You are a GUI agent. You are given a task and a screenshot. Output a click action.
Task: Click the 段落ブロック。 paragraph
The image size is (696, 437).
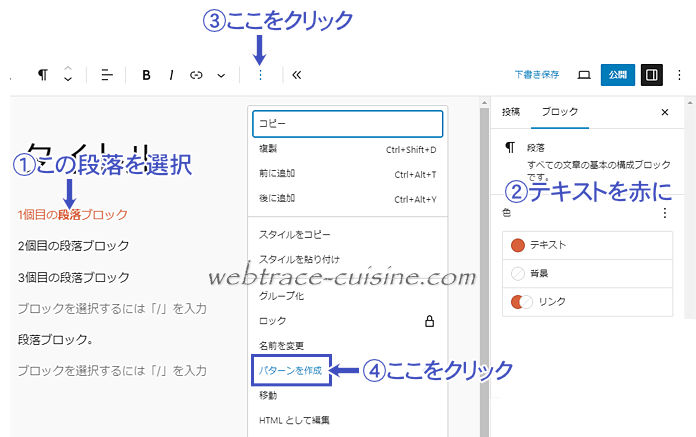click(x=55, y=340)
